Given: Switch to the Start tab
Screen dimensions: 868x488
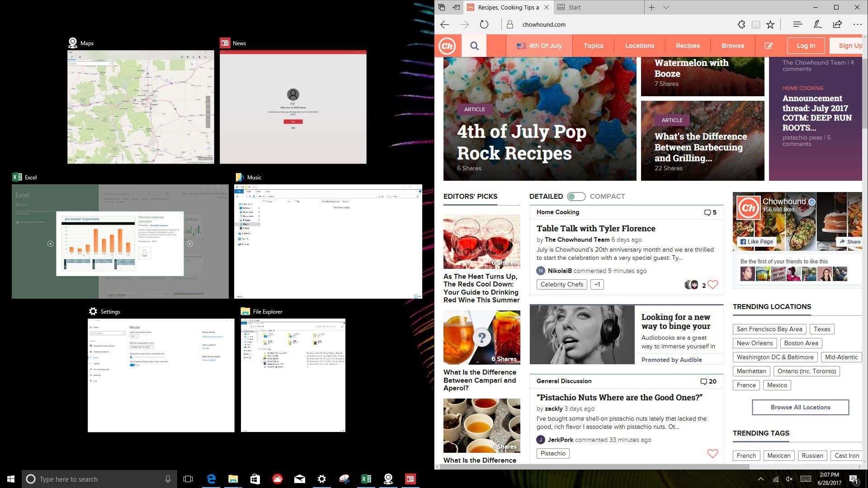Looking at the screenshot, I should [x=599, y=7].
